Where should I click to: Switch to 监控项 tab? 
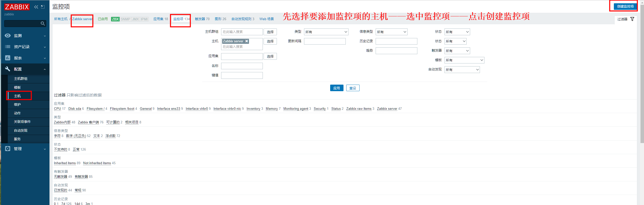(x=181, y=19)
